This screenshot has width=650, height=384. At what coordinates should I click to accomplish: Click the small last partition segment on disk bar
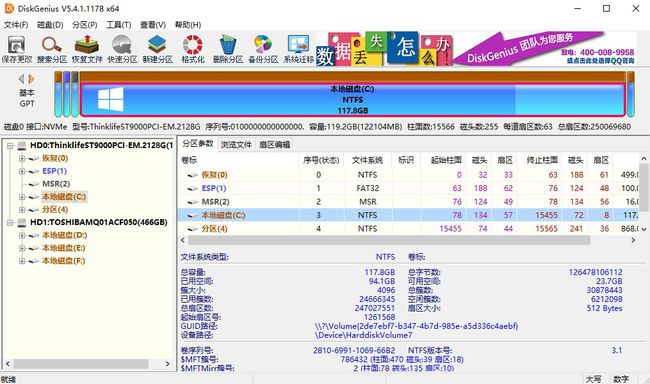coord(631,95)
